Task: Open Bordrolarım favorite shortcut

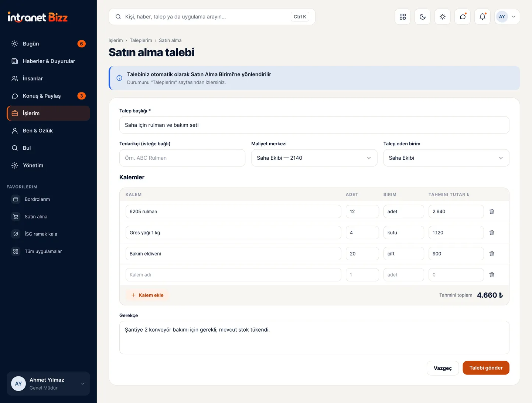Action: (x=48, y=199)
